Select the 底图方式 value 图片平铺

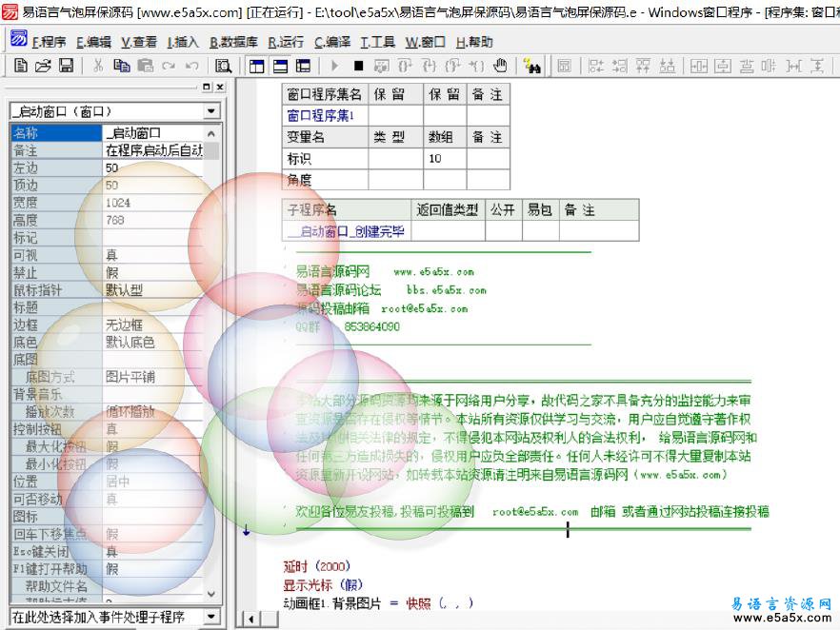[153, 377]
